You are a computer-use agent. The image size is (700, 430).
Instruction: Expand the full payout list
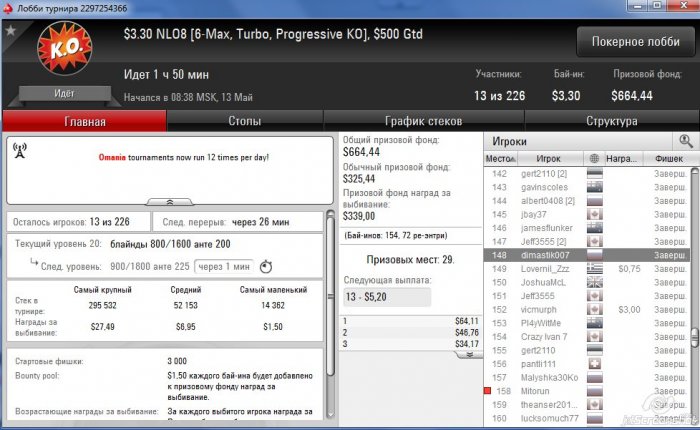click(470, 355)
